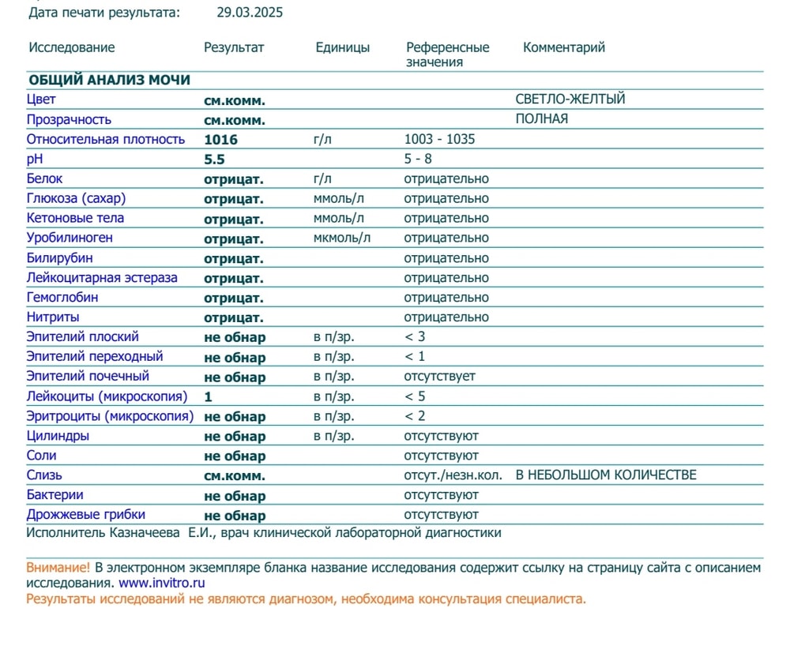This screenshot has width=790, height=672.
Task: Select the Лейкоциты (микроскопия) result value 1
Action: tap(209, 396)
